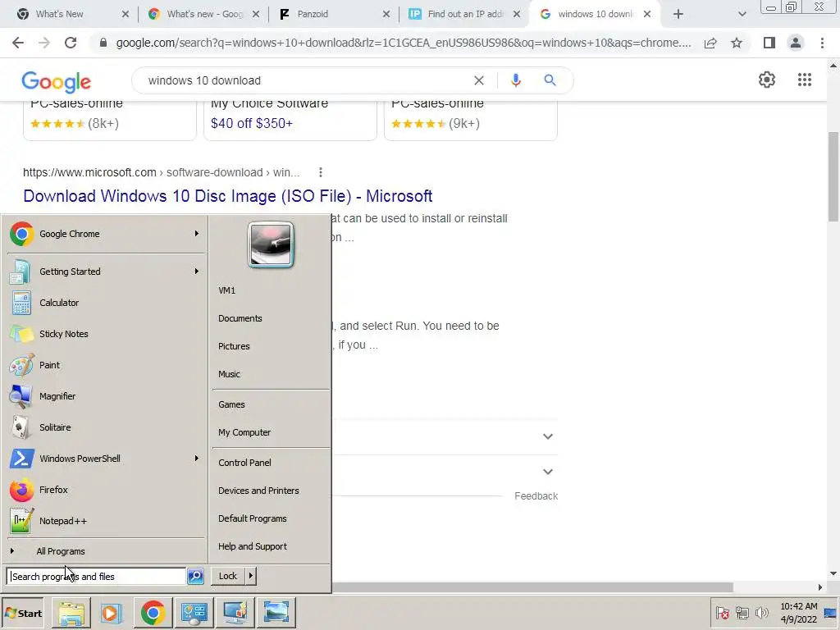840x630 pixels.
Task: Start Solitaire game
Action: (106, 427)
